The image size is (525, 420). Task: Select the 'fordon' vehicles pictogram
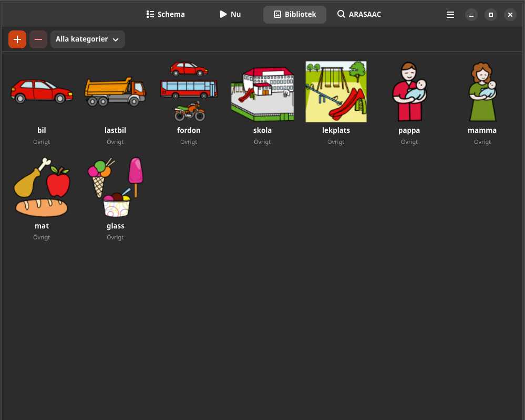pos(189,92)
